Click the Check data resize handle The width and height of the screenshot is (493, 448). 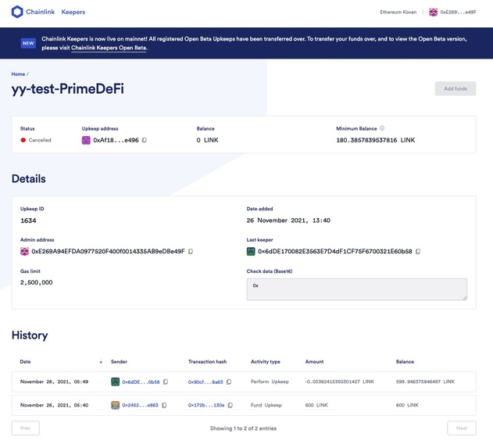point(465,298)
